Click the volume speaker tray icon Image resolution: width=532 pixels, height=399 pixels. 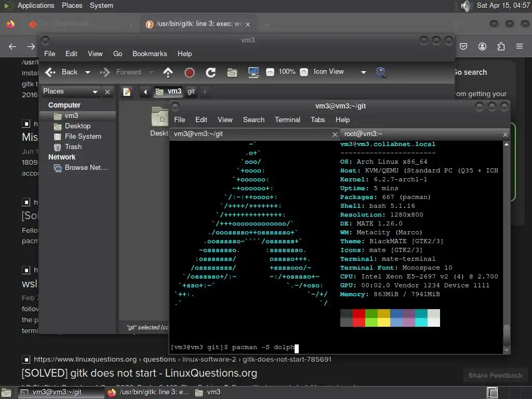click(x=467, y=6)
